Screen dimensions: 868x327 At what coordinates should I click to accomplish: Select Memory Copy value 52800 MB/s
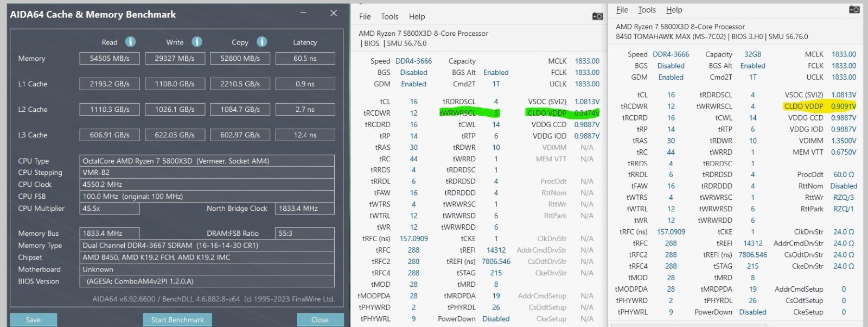pyautogui.click(x=240, y=58)
